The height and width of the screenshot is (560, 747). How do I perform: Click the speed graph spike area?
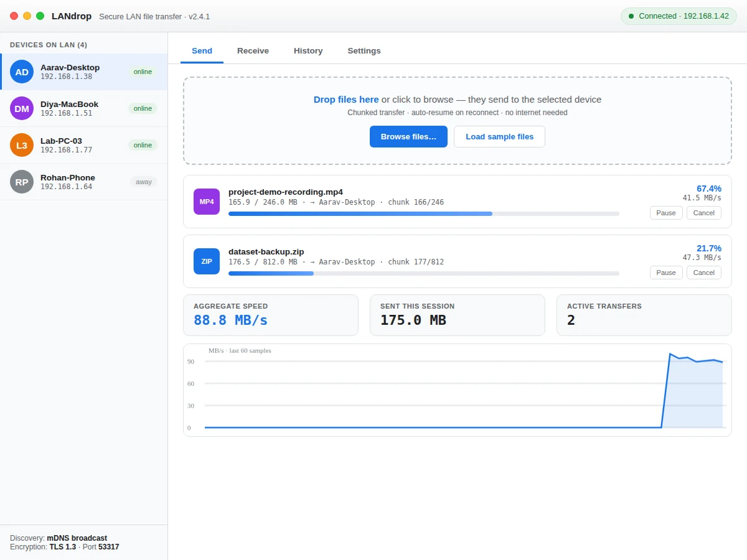click(692, 392)
